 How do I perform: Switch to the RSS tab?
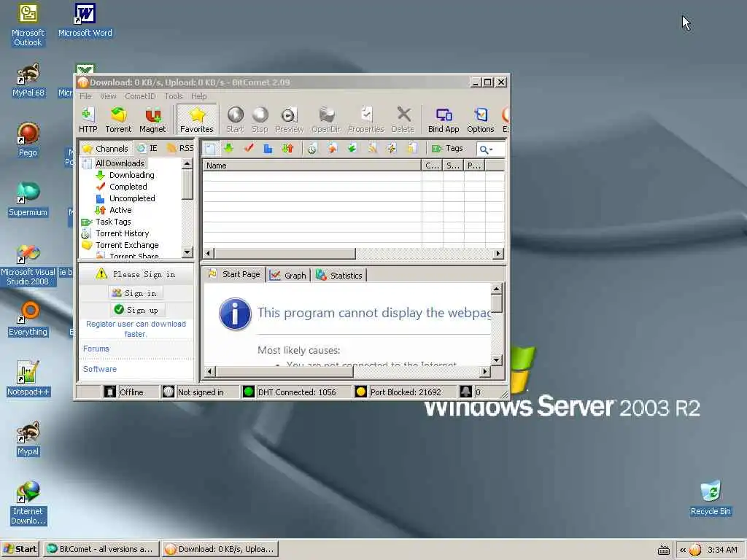[179, 149]
